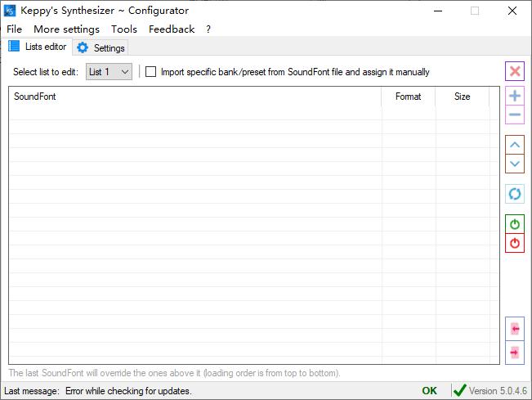Open the List 1 dropdown
The height and width of the screenshot is (400, 532).
[x=109, y=72]
